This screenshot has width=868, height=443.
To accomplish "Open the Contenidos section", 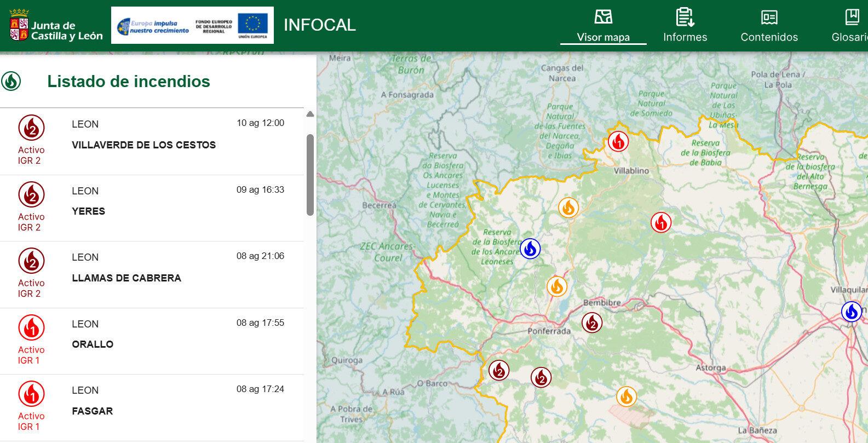I will click(x=769, y=26).
